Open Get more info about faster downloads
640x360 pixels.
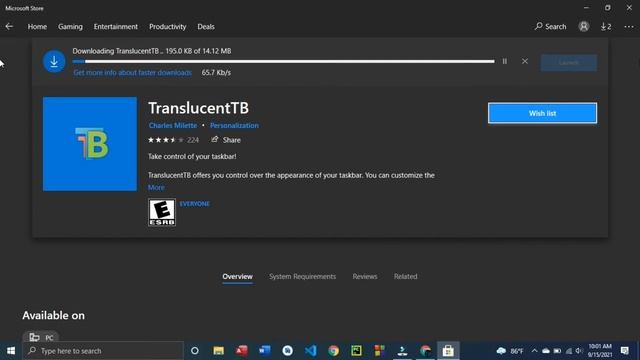(132, 73)
